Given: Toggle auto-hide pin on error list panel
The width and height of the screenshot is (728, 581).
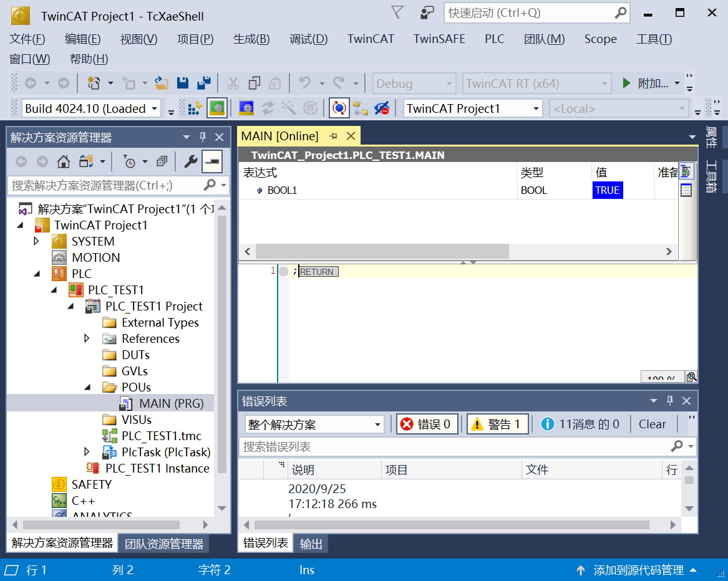Looking at the screenshot, I should 670,401.
